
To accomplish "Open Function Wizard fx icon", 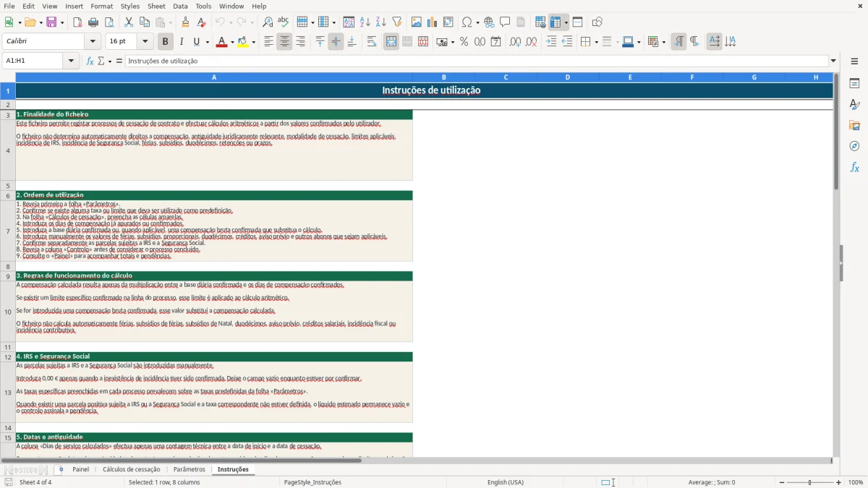I will click(x=90, y=61).
